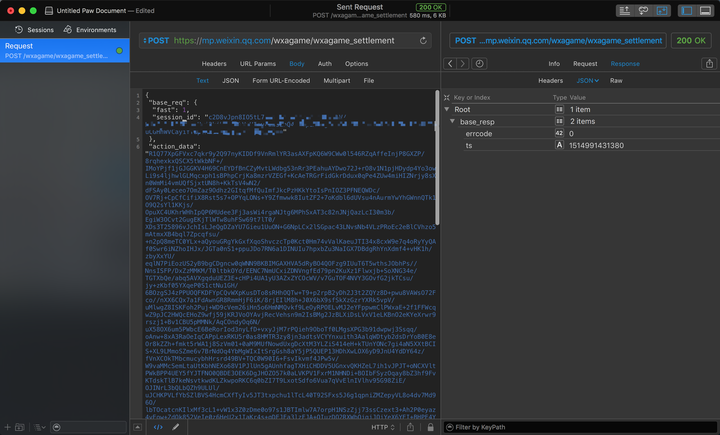The height and width of the screenshot is (435, 720).
Task: Select the ts row
Action: click(581, 145)
